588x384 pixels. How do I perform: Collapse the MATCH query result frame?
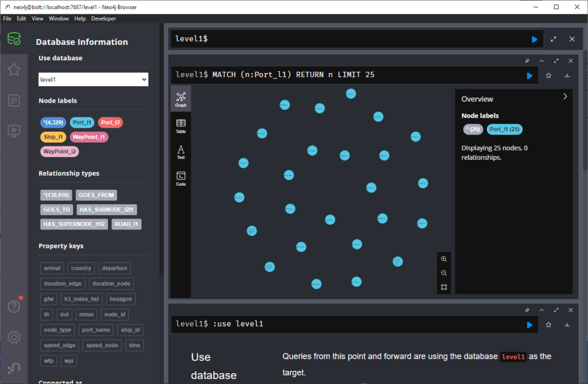(x=541, y=61)
